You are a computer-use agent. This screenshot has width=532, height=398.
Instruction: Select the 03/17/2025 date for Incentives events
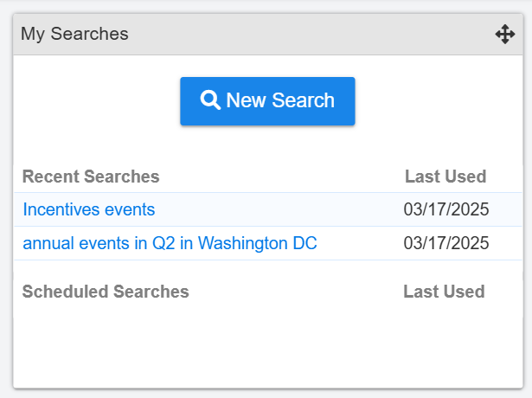[446, 209]
